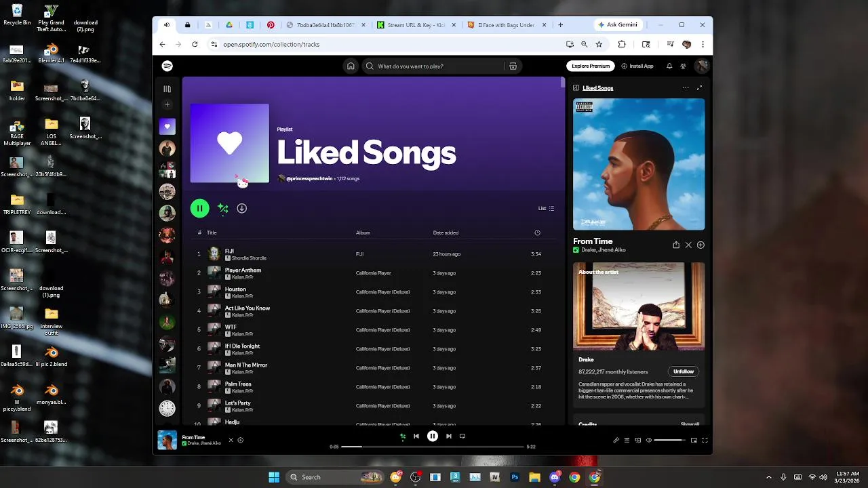868x488 pixels.
Task: Select the Player Anthem track row
Action: click(374, 272)
